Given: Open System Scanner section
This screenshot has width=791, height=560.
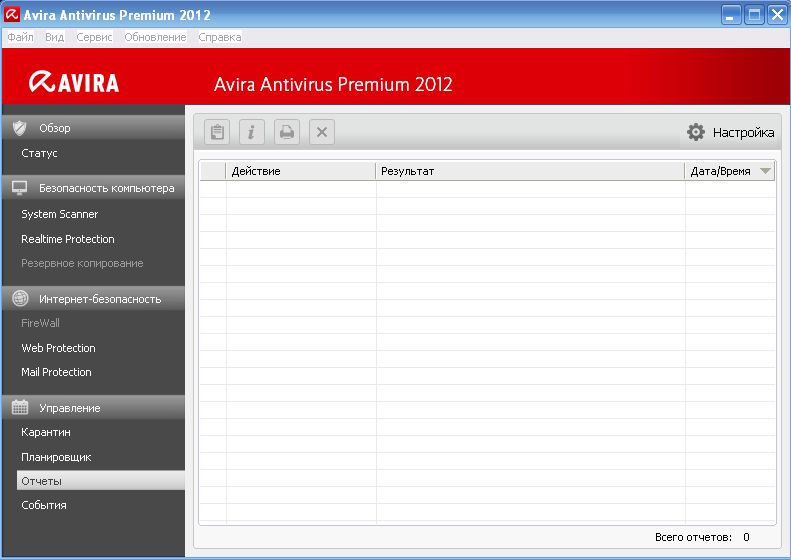Looking at the screenshot, I should pyautogui.click(x=60, y=214).
